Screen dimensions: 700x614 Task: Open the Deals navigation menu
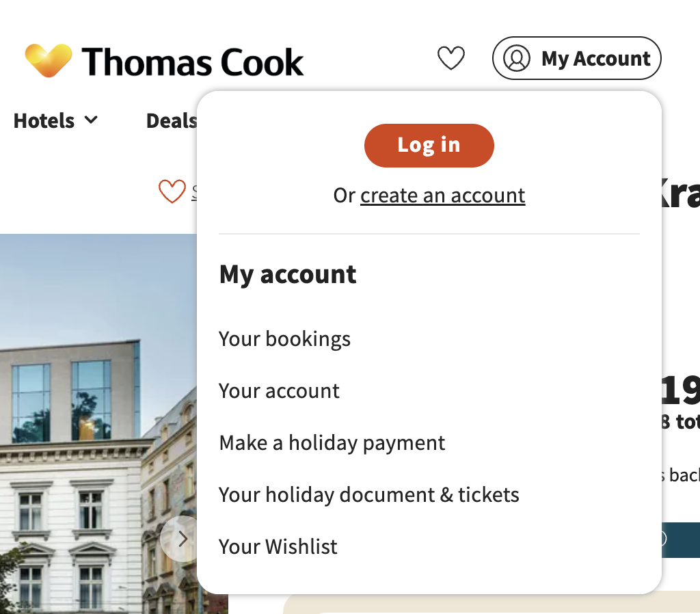[171, 121]
